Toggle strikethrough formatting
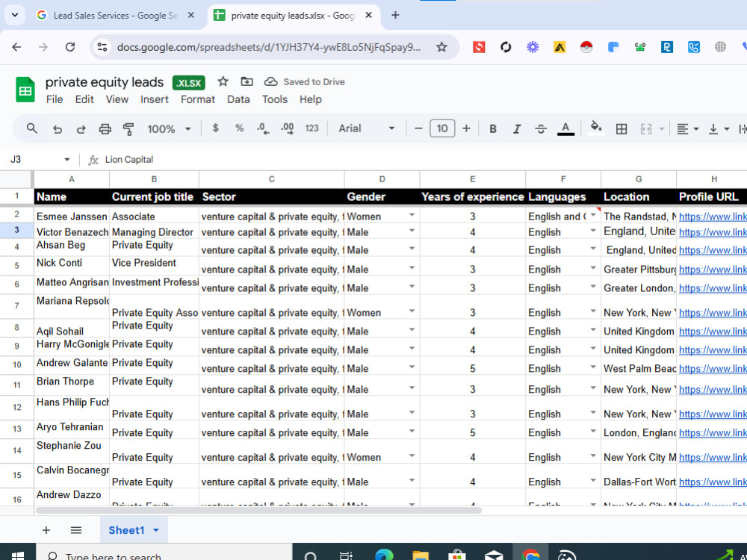Screen dimensions: 747x560 coord(541,128)
